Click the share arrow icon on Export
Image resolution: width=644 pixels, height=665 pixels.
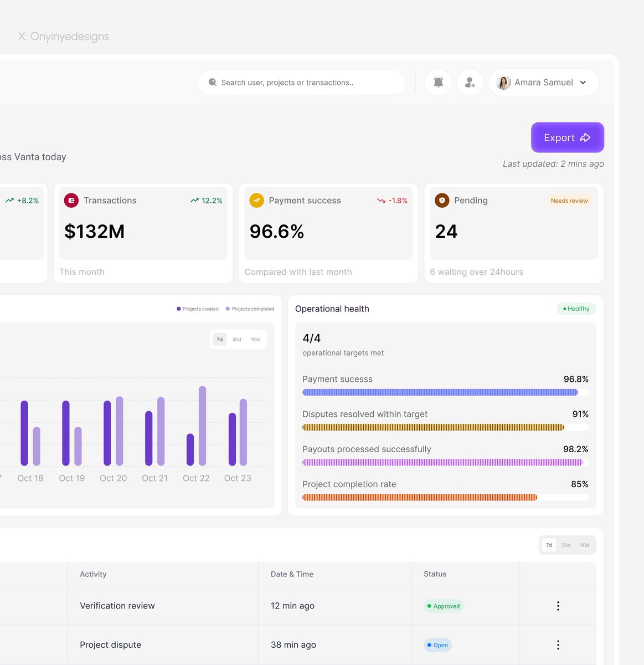585,137
